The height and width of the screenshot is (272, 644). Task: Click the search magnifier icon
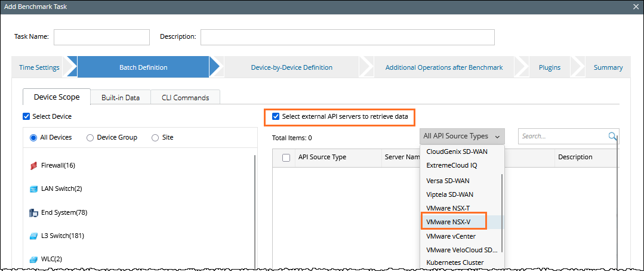(612, 137)
